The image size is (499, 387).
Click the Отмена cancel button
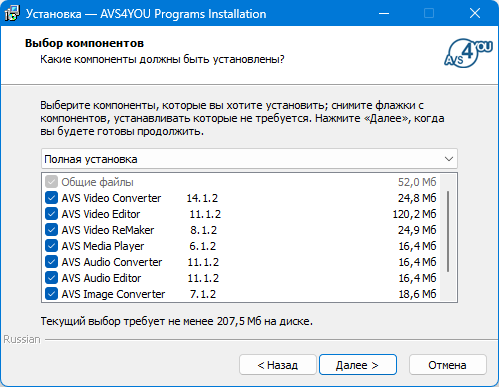point(447,365)
